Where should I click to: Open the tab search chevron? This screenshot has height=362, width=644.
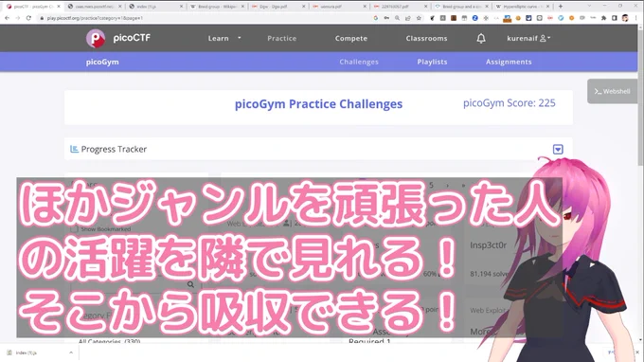[589, 7]
